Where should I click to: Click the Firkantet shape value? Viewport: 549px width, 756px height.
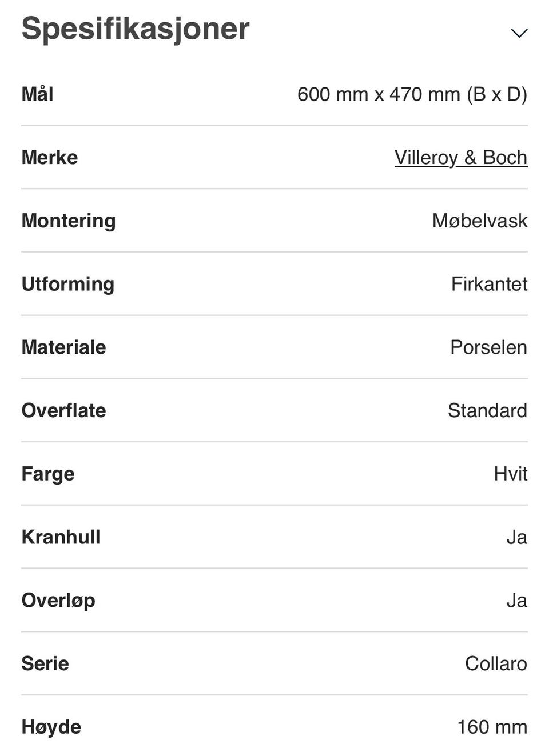(x=489, y=284)
